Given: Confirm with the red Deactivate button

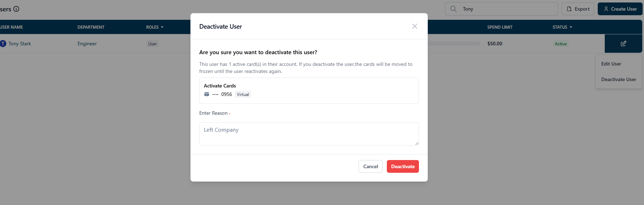Looking at the screenshot, I should 403,166.
